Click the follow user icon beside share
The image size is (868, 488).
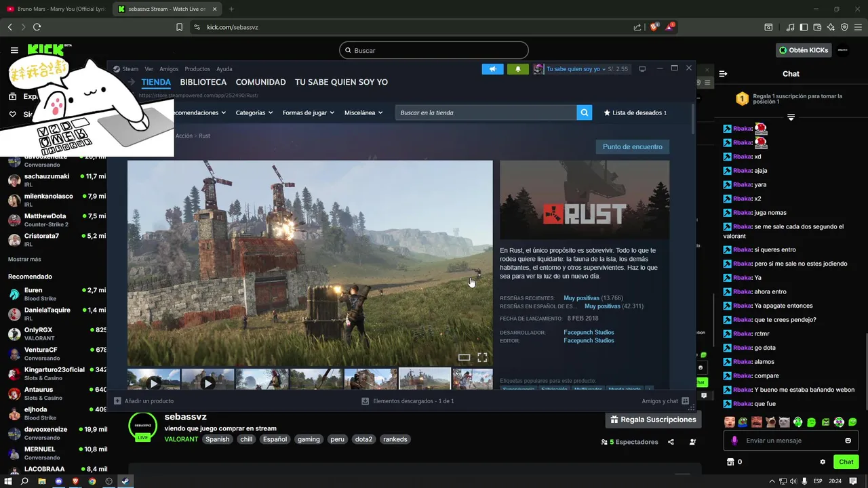[692, 442]
